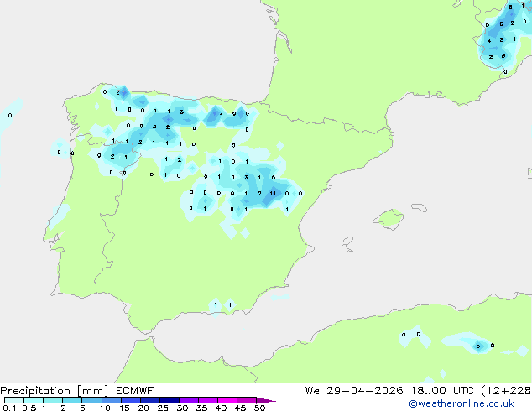Pick the 10–15 mm blue legend swatch
The image size is (532, 411).
(x=111, y=400)
